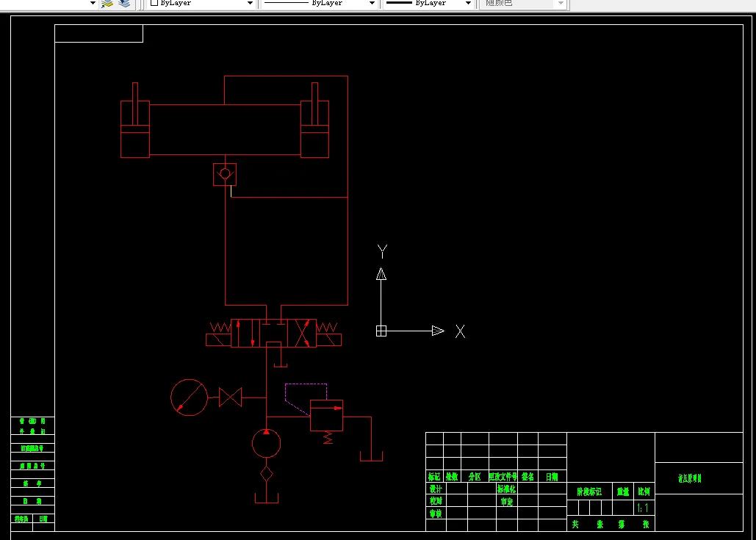Click the white ByLayer color swatch box

[x=154, y=2]
